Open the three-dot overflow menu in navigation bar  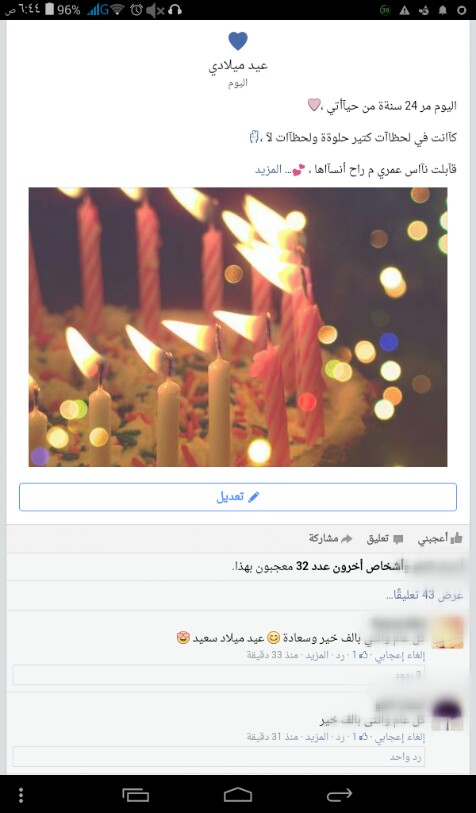(x=21, y=794)
